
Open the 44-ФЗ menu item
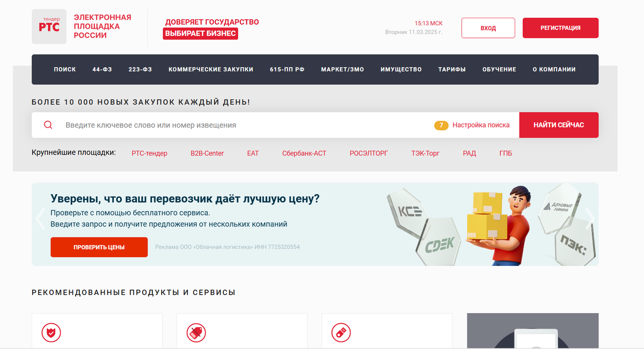click(x=102, y=69)
